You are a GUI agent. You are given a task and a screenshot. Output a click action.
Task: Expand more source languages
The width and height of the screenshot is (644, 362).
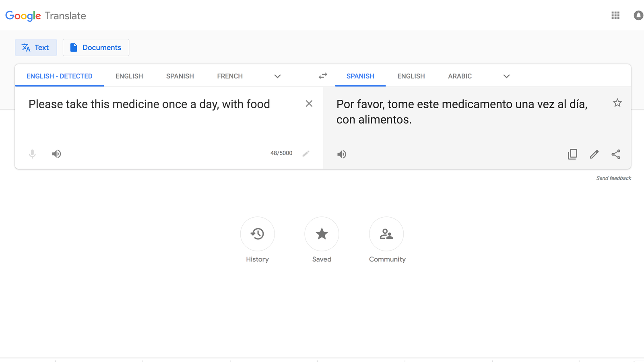(277, 76)
